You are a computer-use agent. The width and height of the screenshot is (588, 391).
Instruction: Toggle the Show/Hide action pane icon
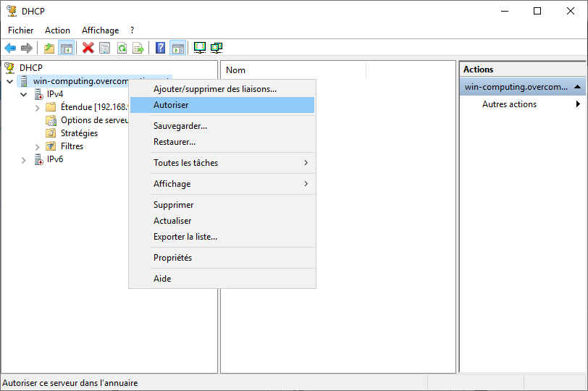(177, 49)
